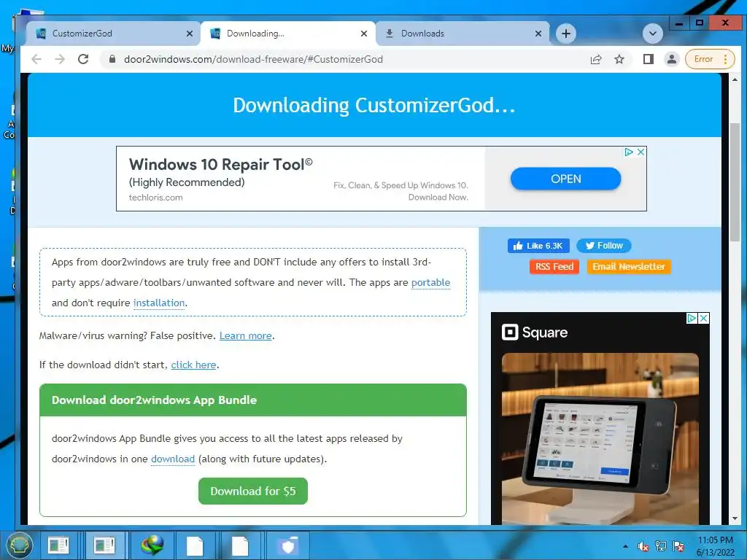The width and height of the screenshot is (747, 560).
Task: Open the shield taskbar icon
Action: click(287, 545)
